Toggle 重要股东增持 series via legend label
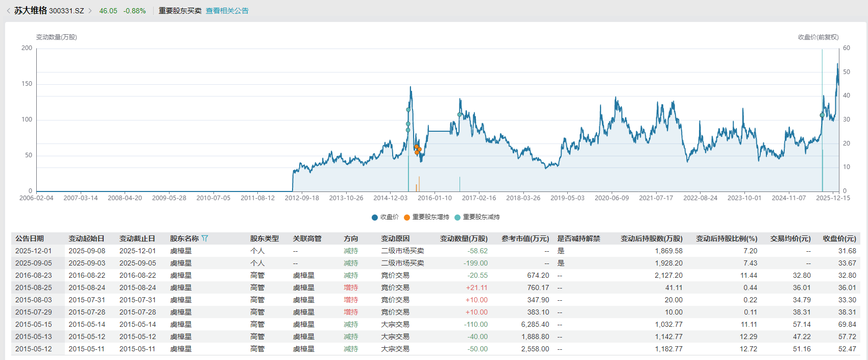Viewport: 868px width, 360px height. pos(430,217)
